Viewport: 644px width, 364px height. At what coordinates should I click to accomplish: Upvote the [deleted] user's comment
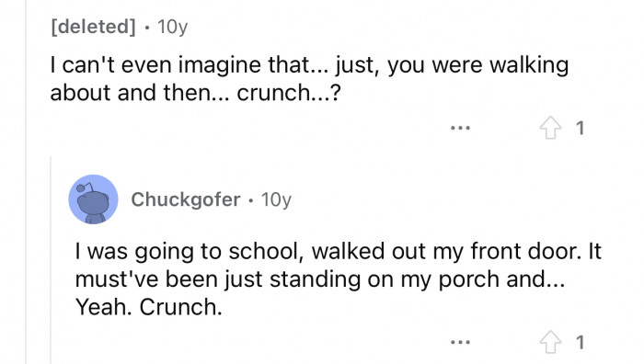click(x=550, y=128)
